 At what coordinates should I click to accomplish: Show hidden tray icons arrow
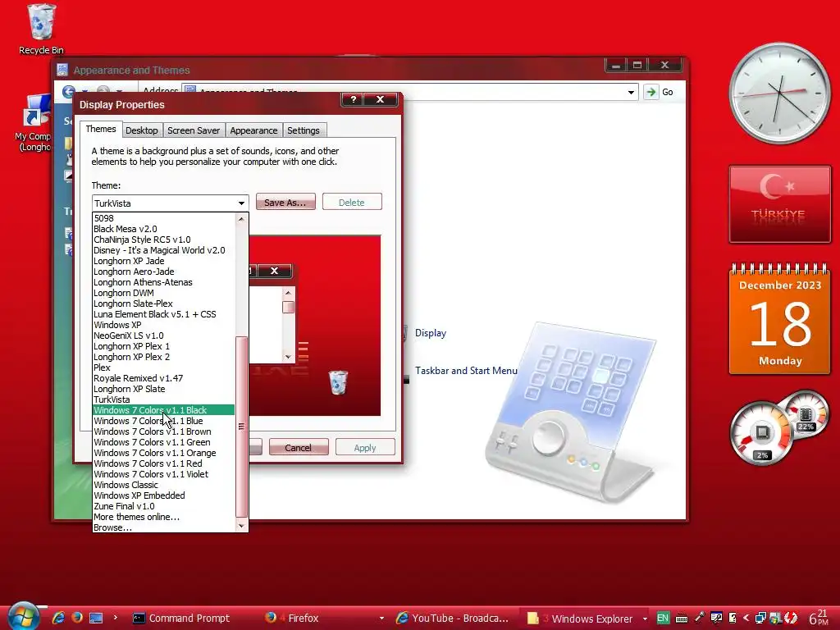click(x=746, y=618)
